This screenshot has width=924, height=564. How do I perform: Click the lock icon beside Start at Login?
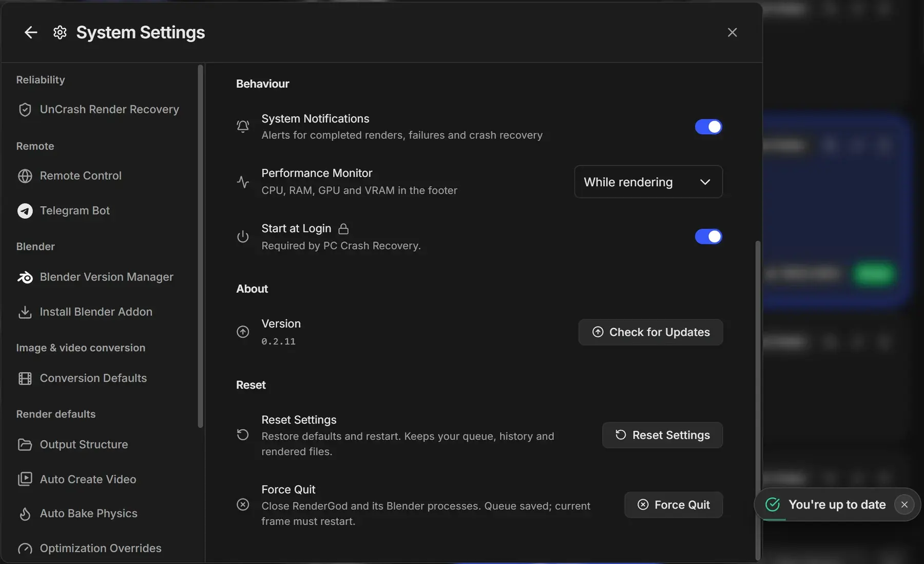tap(343, 228)
